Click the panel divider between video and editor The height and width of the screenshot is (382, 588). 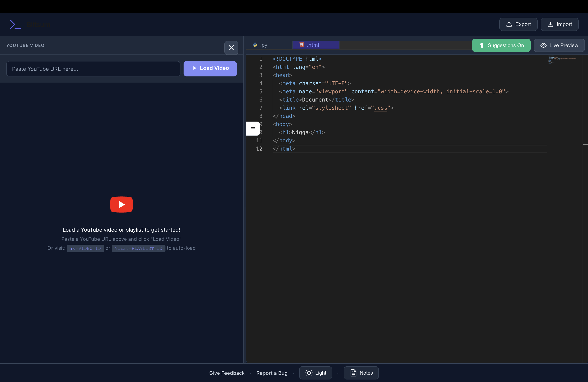(x=245, y=200)
